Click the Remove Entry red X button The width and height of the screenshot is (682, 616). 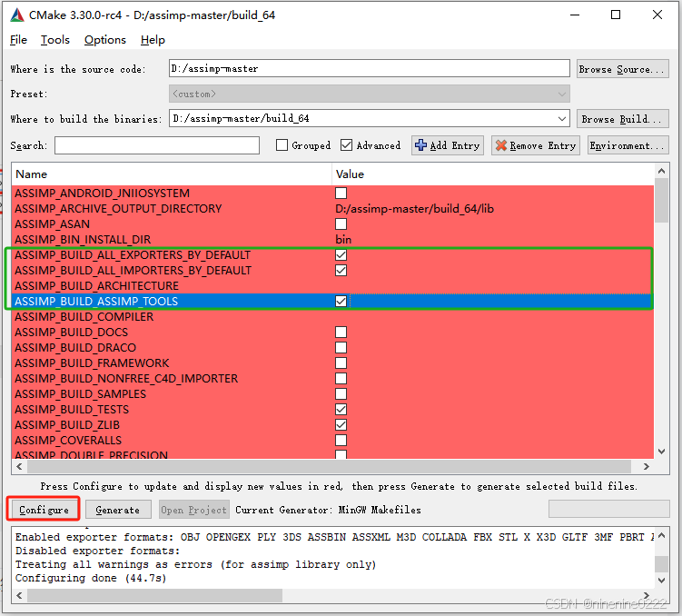[536, 145]
